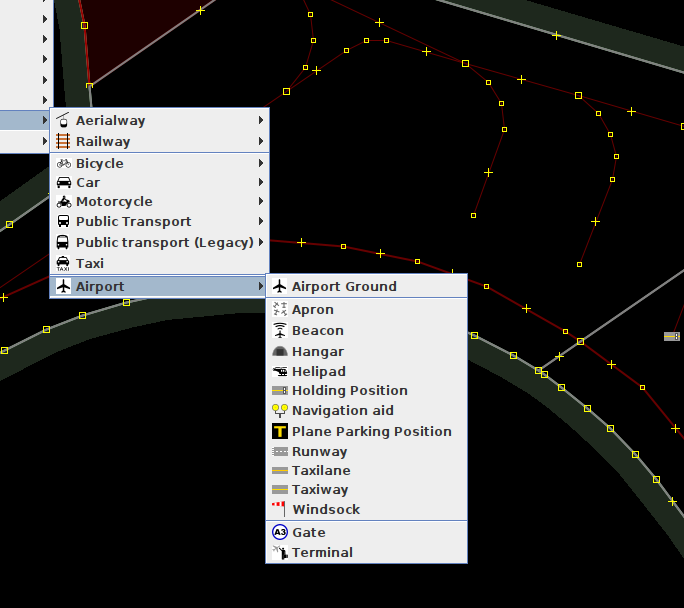Select the Apron label
The width and height of the screenshot is (684, 608).
click(x=313, y=310)
